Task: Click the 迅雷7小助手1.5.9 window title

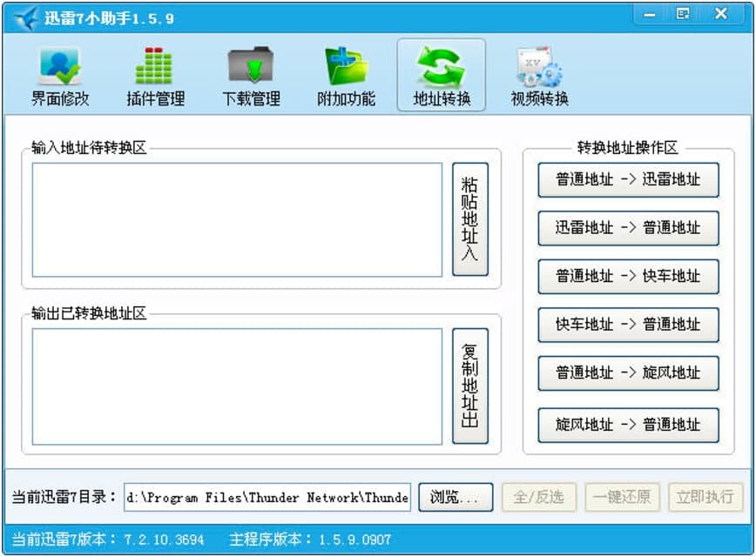Action: click(x=109, y=18)
